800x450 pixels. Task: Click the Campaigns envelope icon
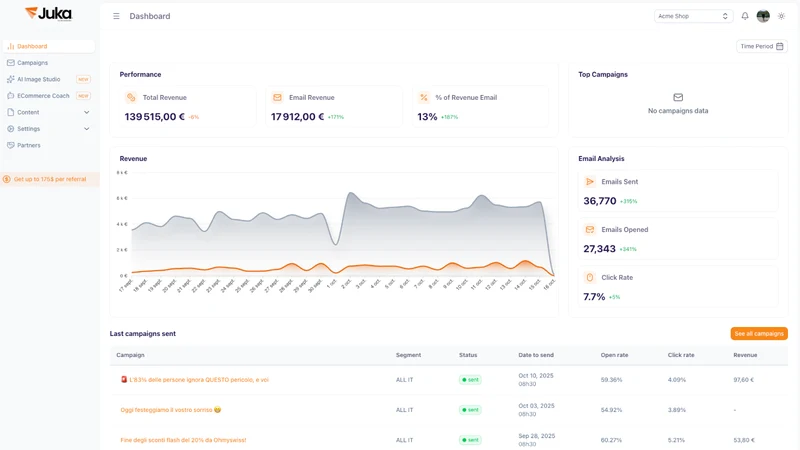tap(11, 63)
